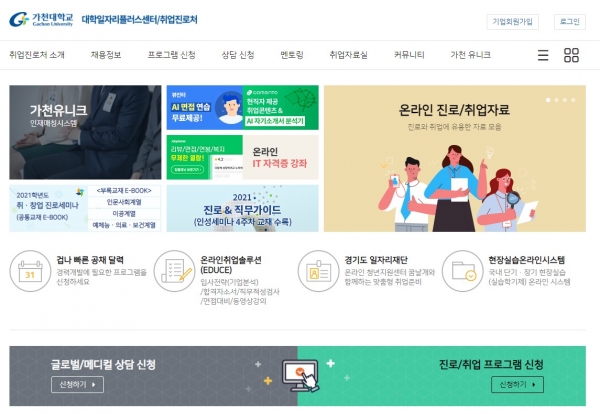This screenshot has width=600, height=414.
Task: Click the monitor with cursor icon
Action: pyautogui.click(x=301, y=375)
